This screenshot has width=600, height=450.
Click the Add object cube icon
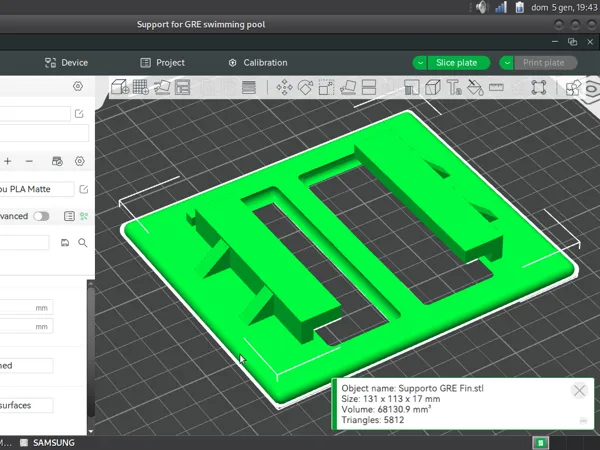[x=120, y=87]
